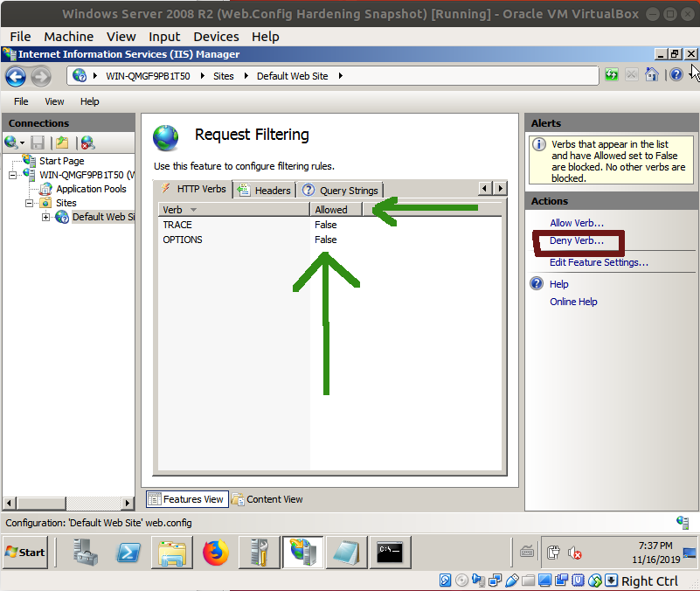
Task: Go back with the blue Back arrow
Action: coord(16,76)
